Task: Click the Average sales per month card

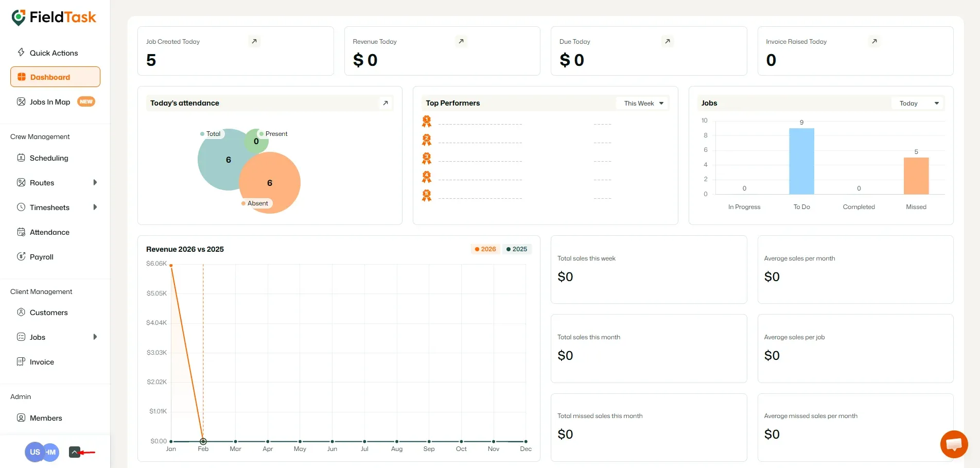Action: [x=855, y=269]
